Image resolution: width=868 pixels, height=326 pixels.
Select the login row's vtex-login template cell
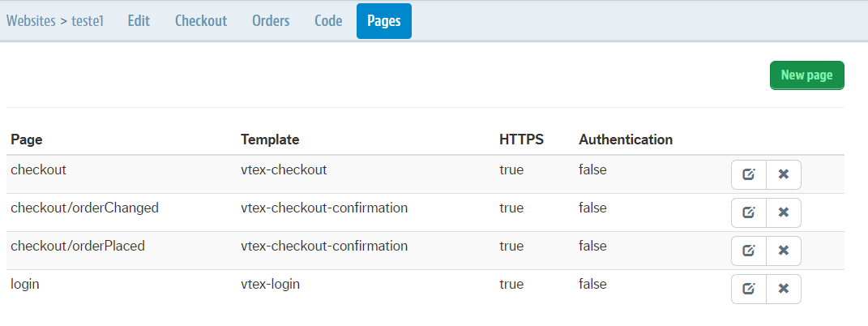pos(275,284)
